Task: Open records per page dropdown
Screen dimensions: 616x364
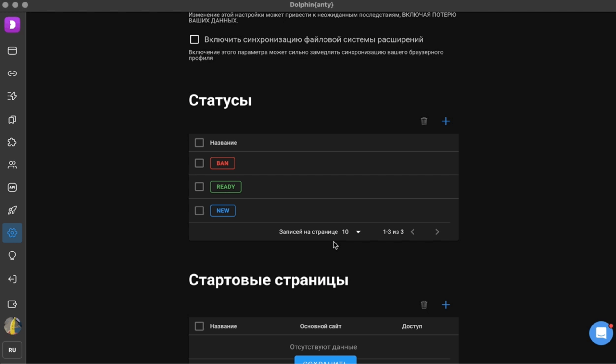Action: point(351,232)
